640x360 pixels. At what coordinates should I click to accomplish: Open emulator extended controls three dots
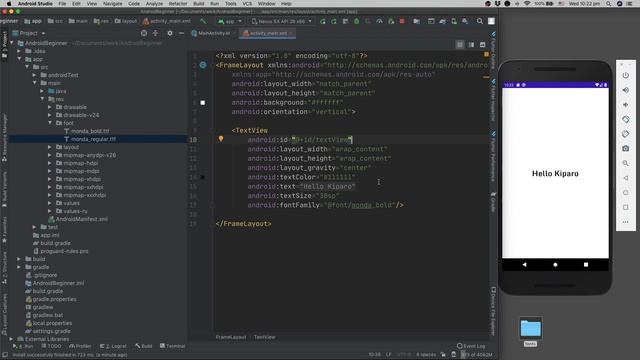coord(625,222)
